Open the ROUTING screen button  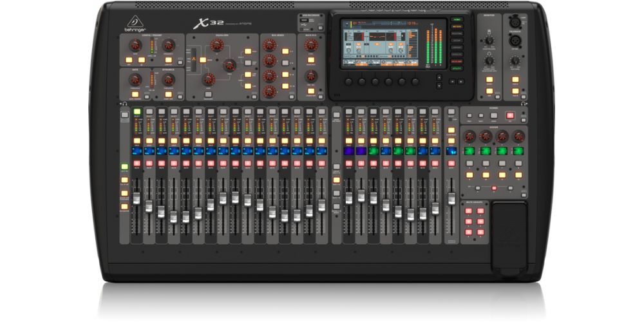tap(457, 33)
